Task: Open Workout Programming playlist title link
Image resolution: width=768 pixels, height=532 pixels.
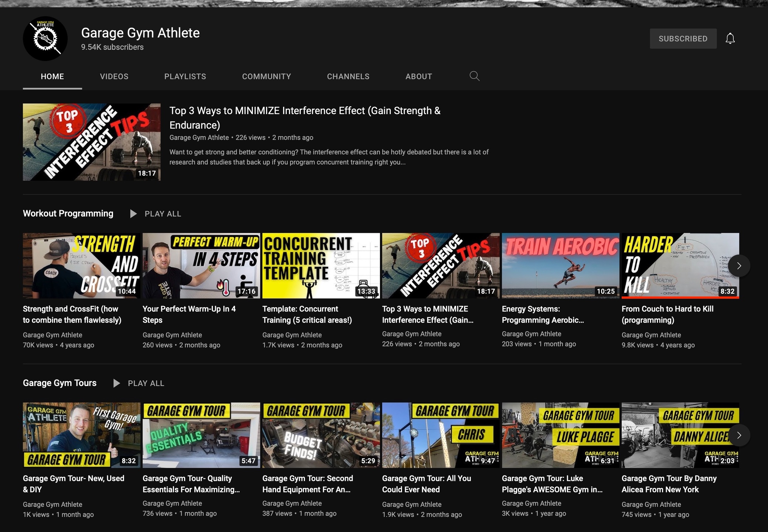Action: (68, 214)
